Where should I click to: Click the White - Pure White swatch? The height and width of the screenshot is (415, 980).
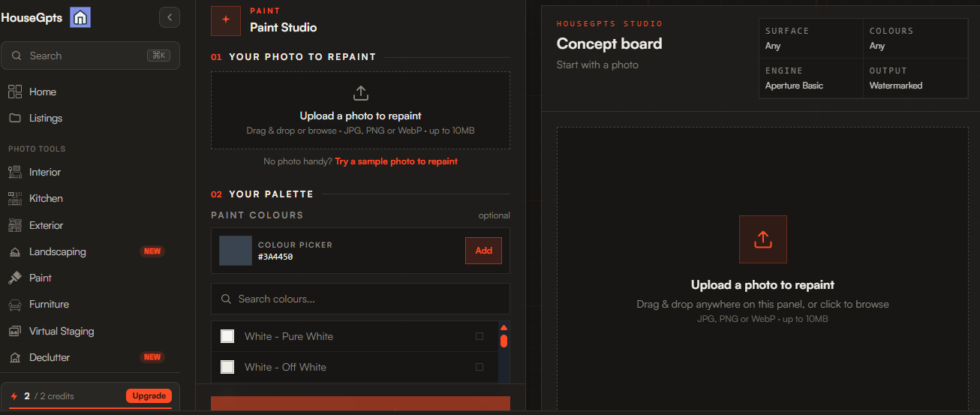click(227, 336)
